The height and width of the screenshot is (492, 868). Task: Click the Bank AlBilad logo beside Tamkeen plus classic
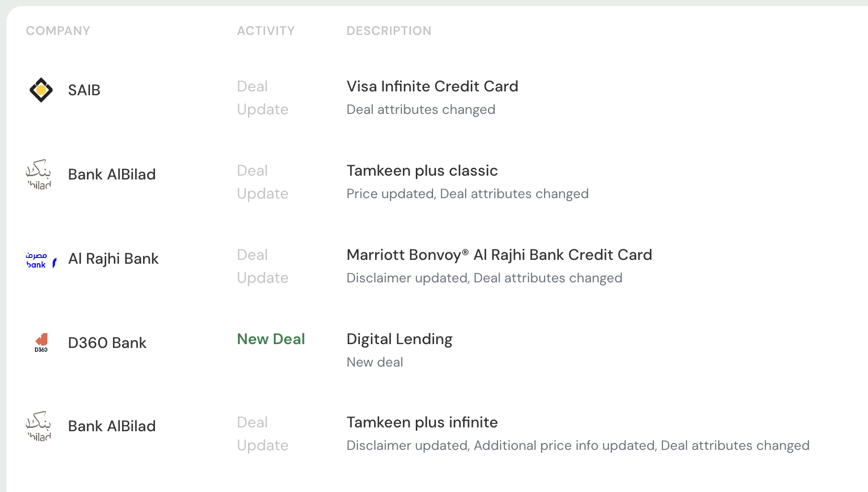pyautogui.click(x=39, y=174)
